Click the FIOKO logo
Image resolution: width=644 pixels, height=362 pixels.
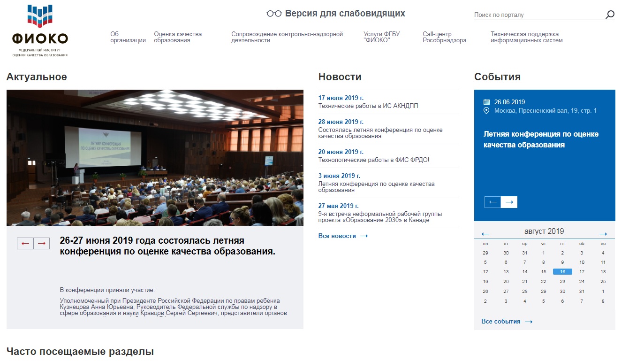[x=40, y=31]
